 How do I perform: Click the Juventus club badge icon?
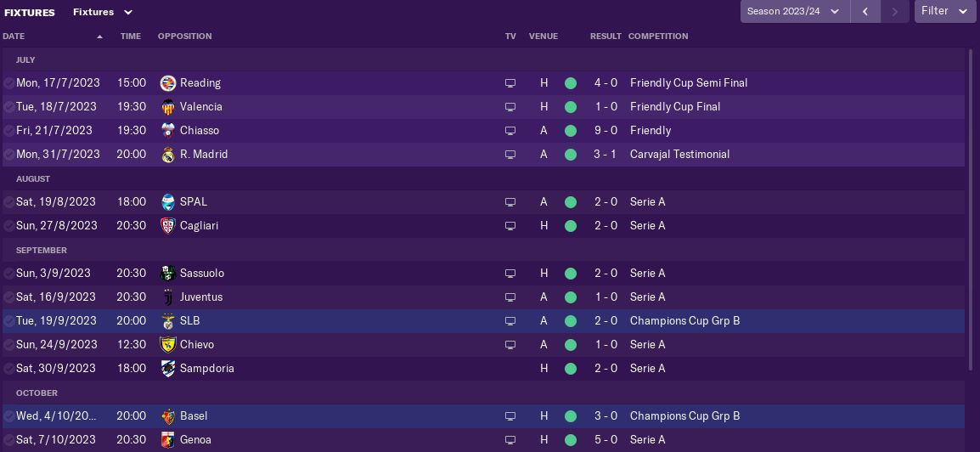pyautogui.click(x=168, y=297)
